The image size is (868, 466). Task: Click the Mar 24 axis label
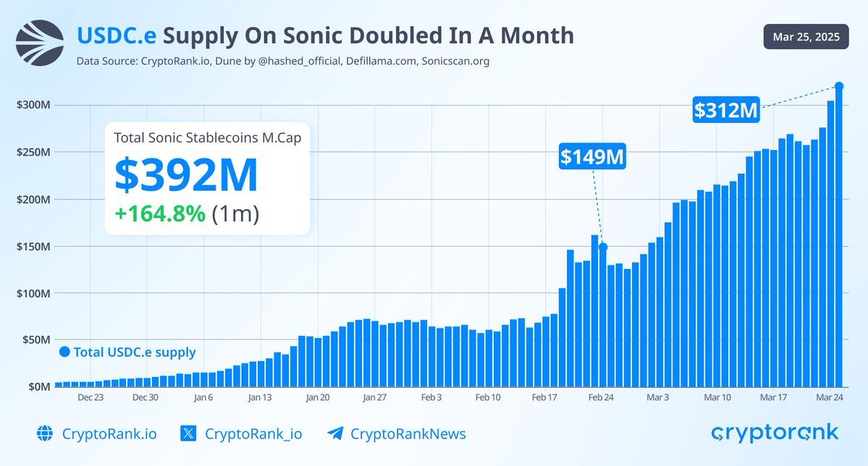click(x=829, y=397)
